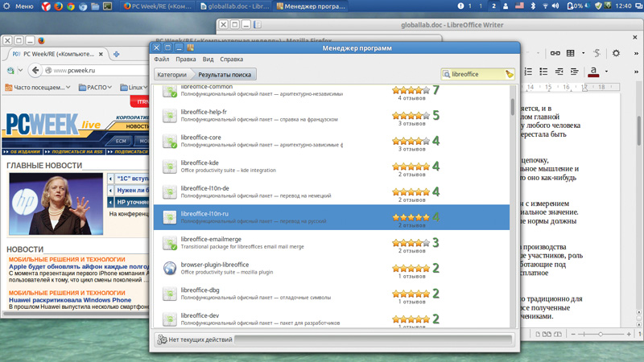Select the libreoffice-emailmerge package
Image resolution: width=644 pixels, height=362 pixels.
tap(332, 243)
